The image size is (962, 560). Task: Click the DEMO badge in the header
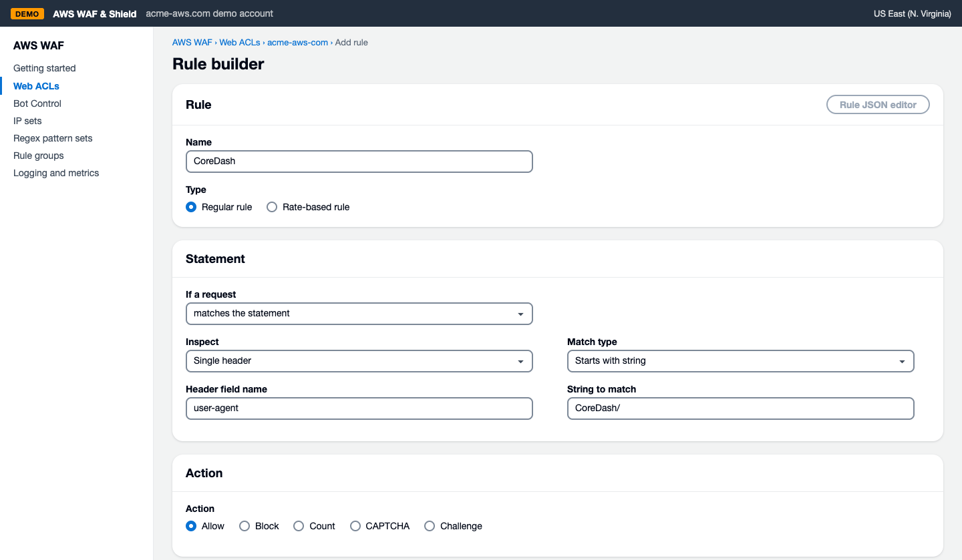pyautogui.click(x=27, y=13)
